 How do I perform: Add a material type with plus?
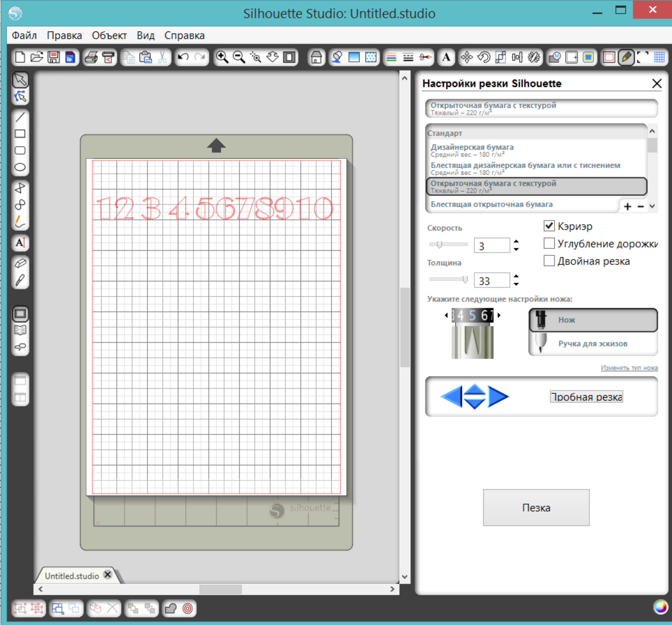[628, 206]
